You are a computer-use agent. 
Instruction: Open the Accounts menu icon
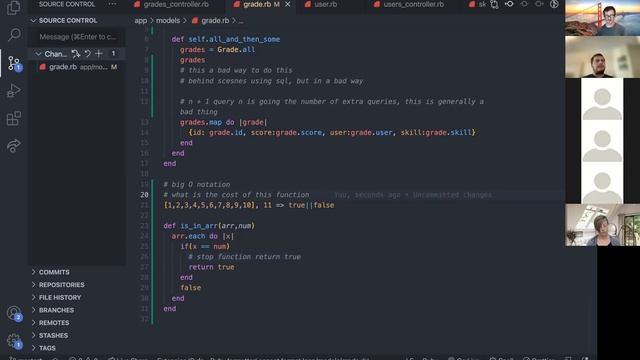pyautogui.click(x=14, y=313)
